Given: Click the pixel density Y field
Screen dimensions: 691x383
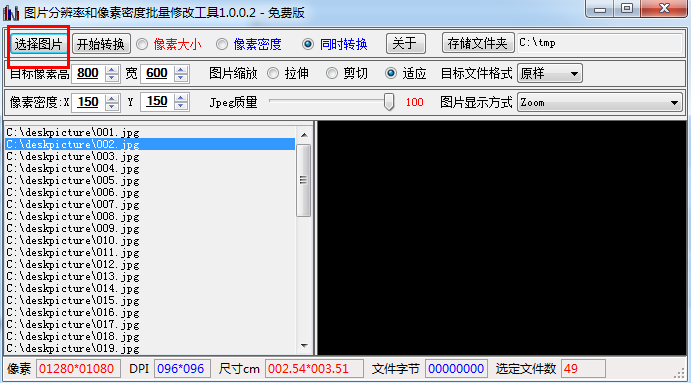Looking at the screenshot, I should click(x=157, y=102).
